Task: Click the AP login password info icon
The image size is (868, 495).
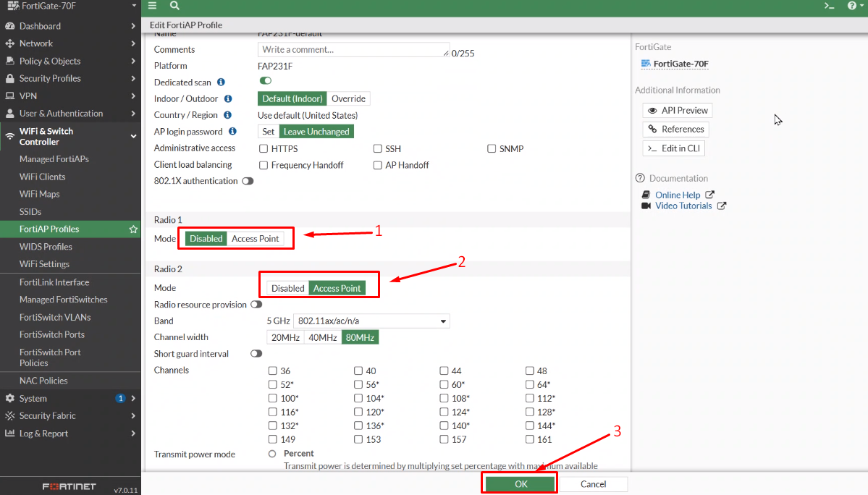Action: (x=232, y=131)
